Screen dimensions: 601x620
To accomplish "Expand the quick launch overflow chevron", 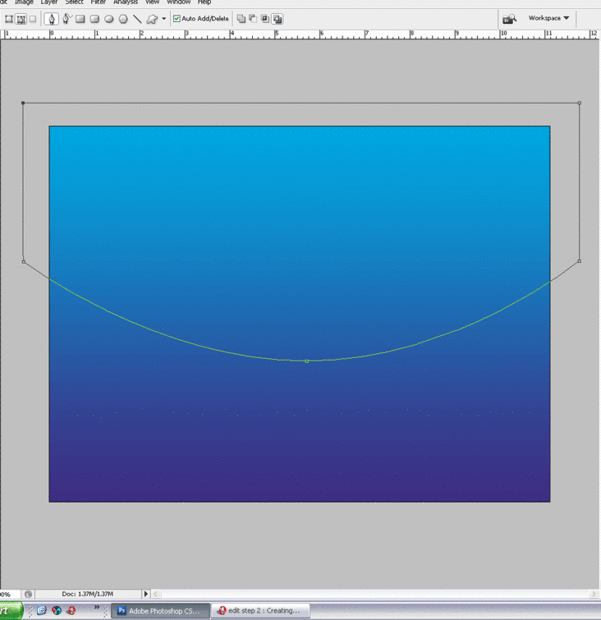I will coord(96,607).
